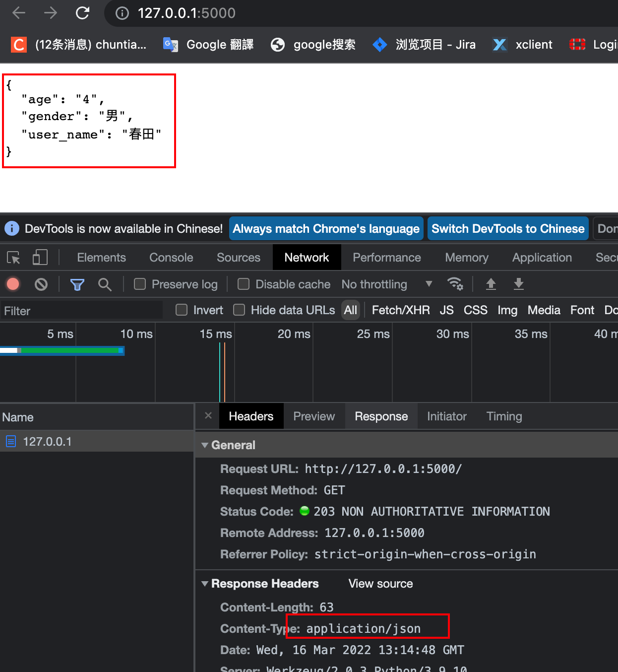Image resolution: width=618 pixels, height=672 pixels.
Task: Go back with the browser back arrow
Action: [19, 13]
